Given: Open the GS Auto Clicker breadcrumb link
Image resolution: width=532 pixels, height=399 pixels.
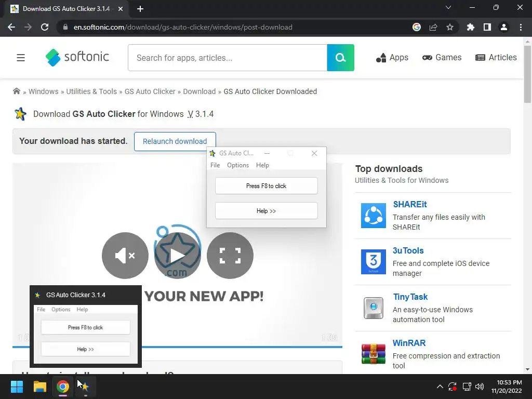Looking at the screenshot, I should click(150, 91).
